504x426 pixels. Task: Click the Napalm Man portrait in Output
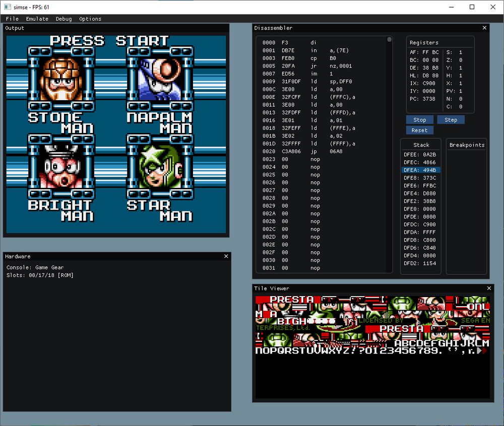[x=160, y=79]
